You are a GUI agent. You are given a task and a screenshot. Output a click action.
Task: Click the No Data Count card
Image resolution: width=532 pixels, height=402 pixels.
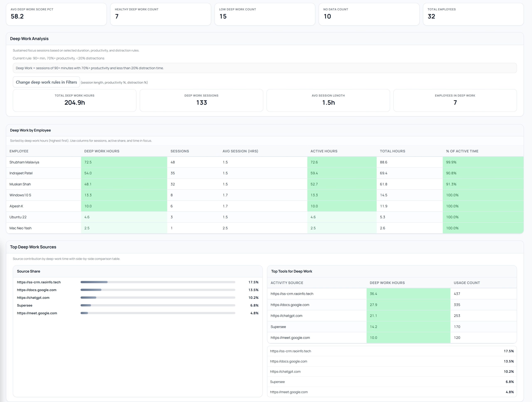[x=369, y=14]
